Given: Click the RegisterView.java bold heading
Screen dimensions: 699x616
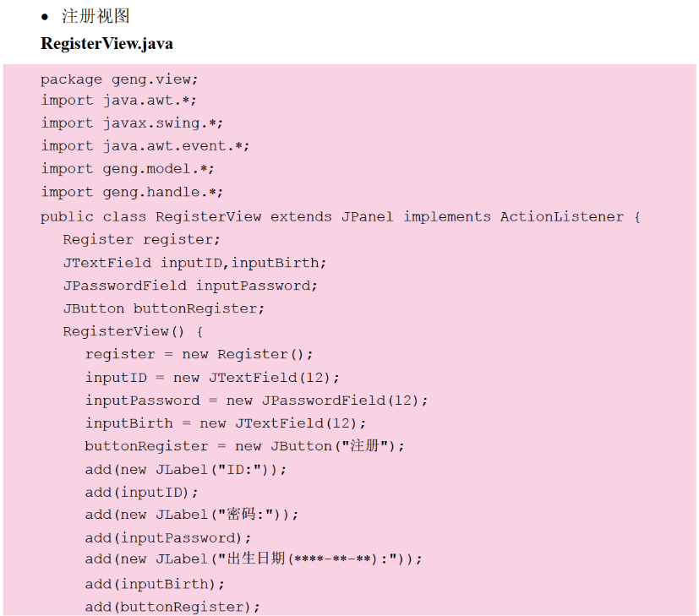Looking at the screenshot, I should [x=106, y=43].
